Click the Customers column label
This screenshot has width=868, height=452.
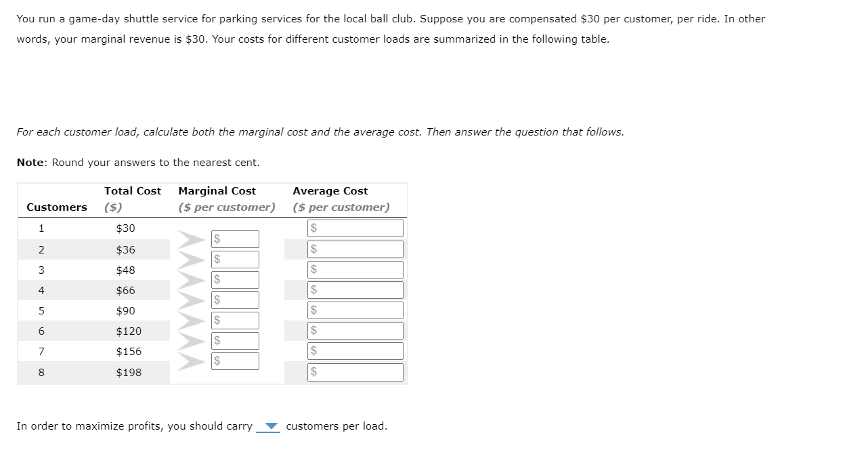(56, 207)
